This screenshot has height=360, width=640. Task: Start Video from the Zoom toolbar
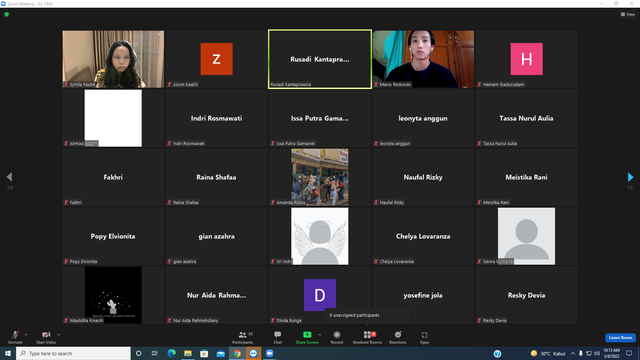(x=46, y=337)
